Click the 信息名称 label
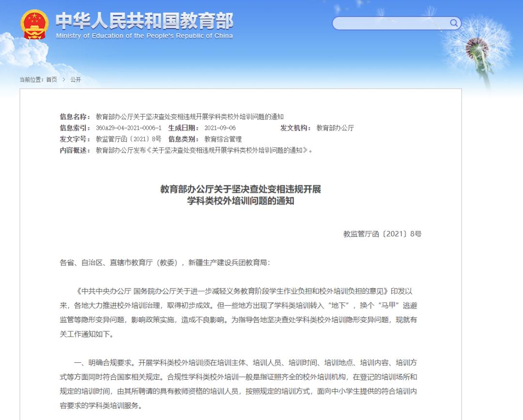 (75, 117)
